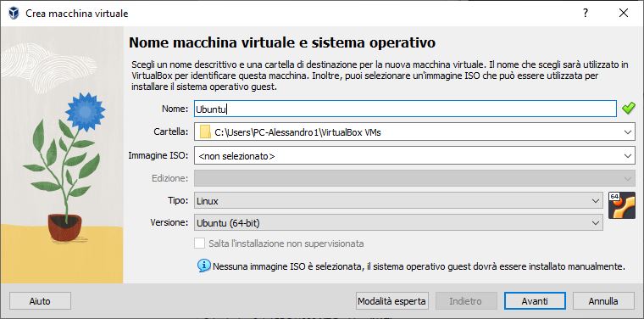Click the yellow folder icon in Cartella
This screenshot has height=319, width=644.
[205, 132]
